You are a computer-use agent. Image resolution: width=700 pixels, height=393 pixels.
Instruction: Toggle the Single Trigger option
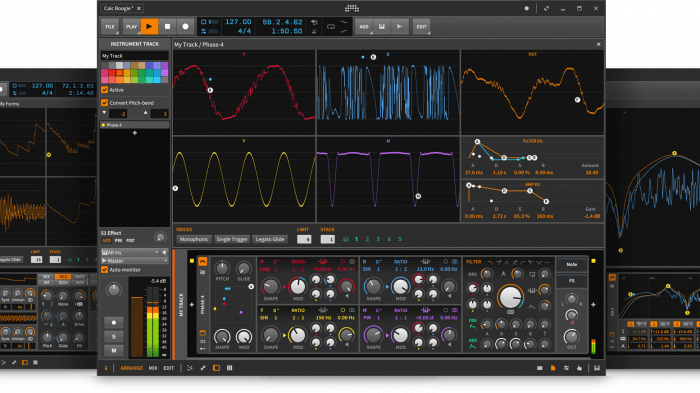click(232, 239)
